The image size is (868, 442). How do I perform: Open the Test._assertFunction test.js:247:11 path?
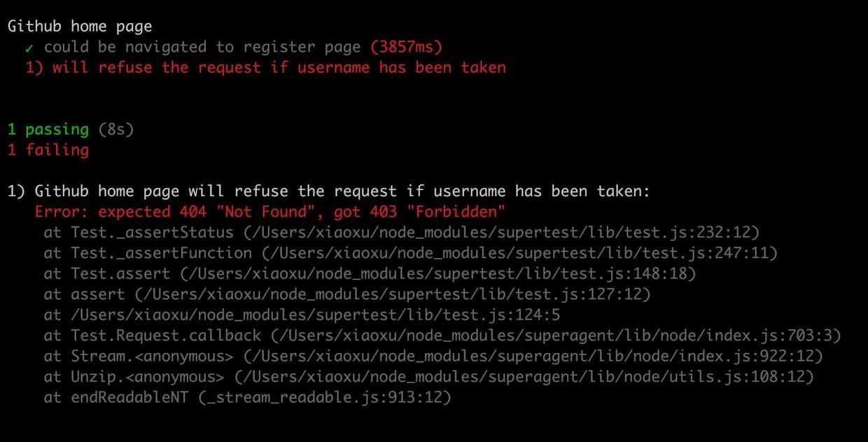(x=518, y=253)
